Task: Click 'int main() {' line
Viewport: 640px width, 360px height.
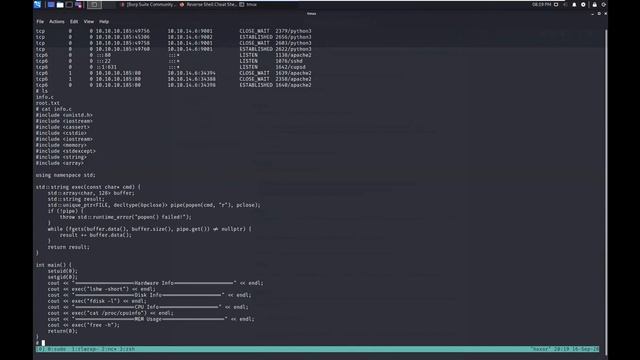Action: (53, 265)
